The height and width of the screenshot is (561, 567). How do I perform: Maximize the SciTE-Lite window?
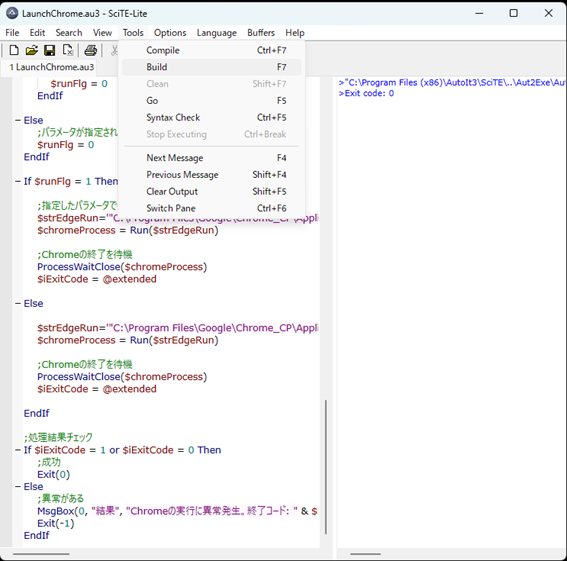point(513,13)
